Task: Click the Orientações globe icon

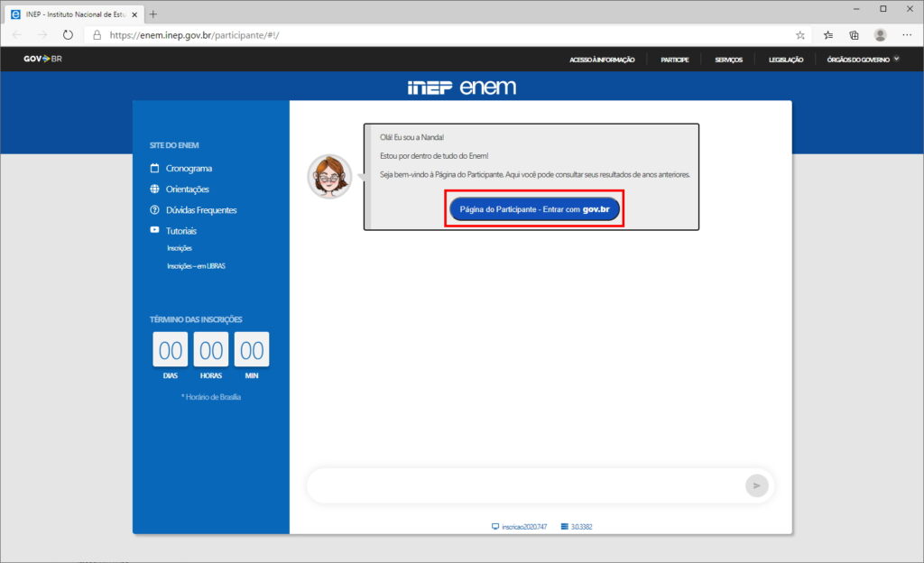Action: click(x=154, y=189)
